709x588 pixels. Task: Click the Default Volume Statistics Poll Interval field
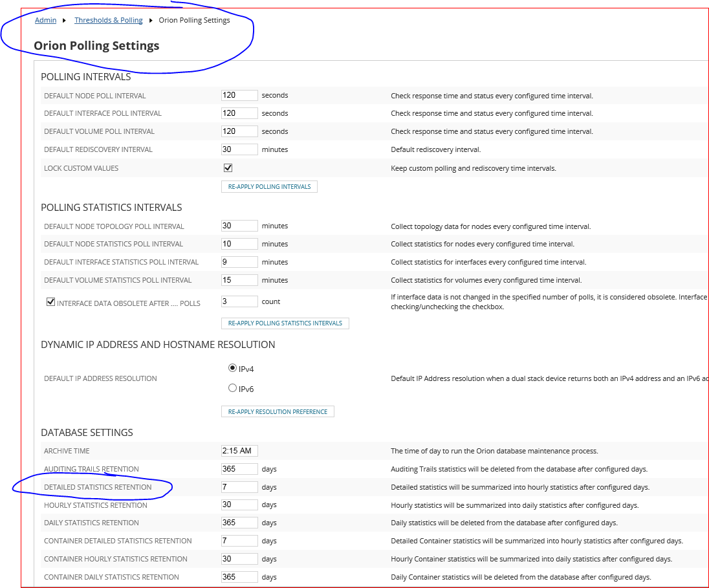click(239, 280)
